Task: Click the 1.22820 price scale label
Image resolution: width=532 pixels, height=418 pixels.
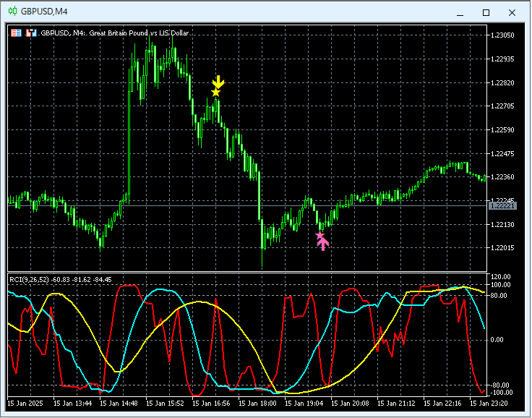Action: click(502, 83)
